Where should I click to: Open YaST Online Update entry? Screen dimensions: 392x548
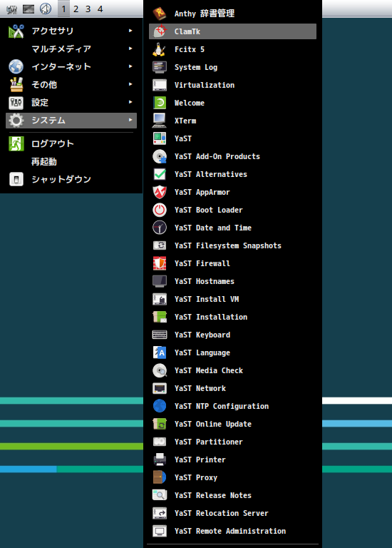232,424
